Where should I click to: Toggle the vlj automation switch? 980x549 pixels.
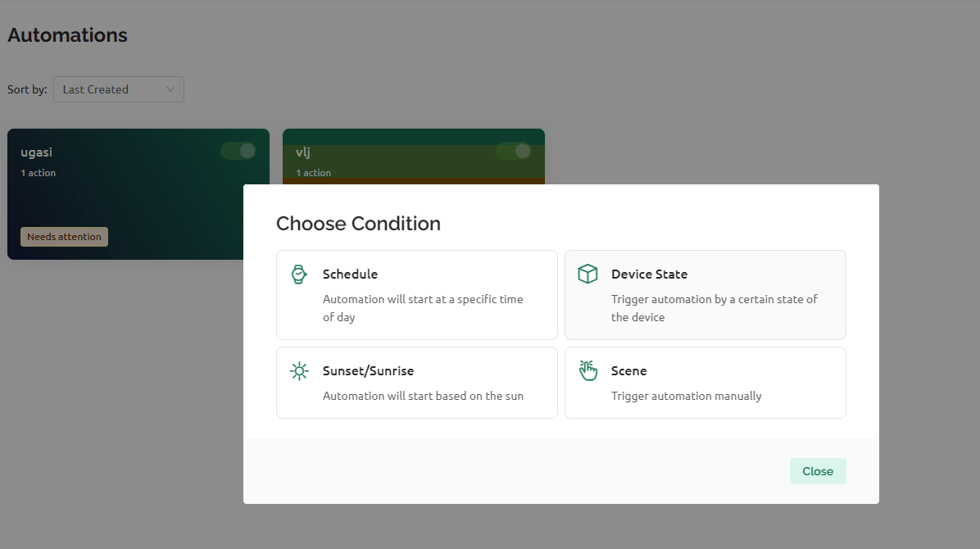[x=514, y=151]
